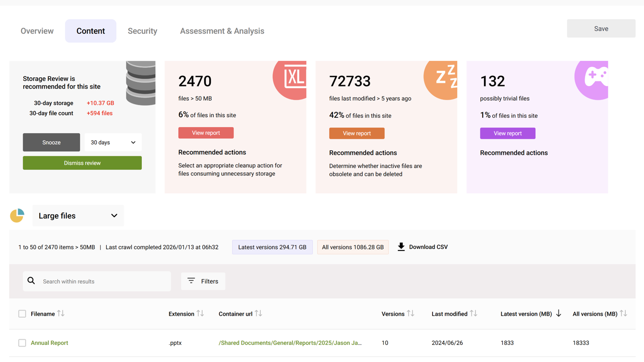
Task: Sort by Versions column arrows
Action: click(x=411, y=314)
